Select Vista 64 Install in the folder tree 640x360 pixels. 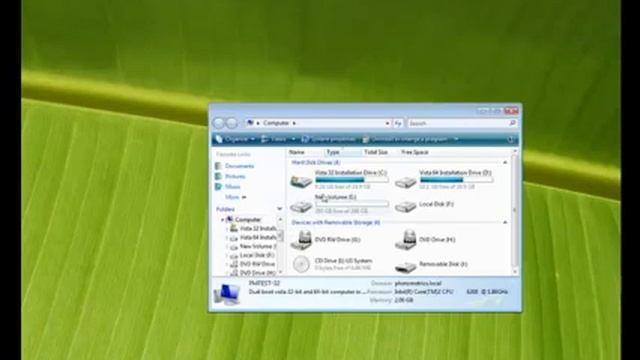(258, 238)
